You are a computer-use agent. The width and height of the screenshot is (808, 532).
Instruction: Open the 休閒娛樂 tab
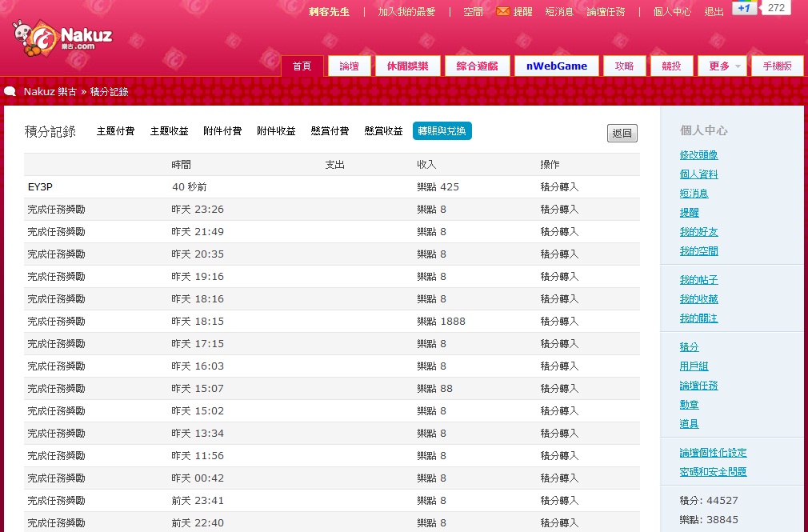[x=408, y=66]
